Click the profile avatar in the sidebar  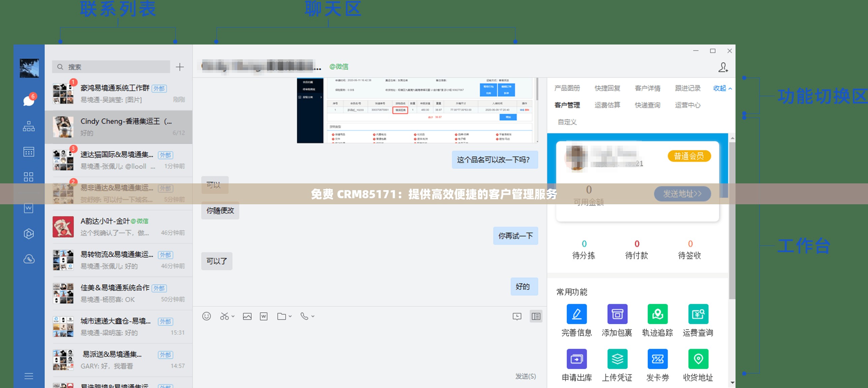point(29,68)
